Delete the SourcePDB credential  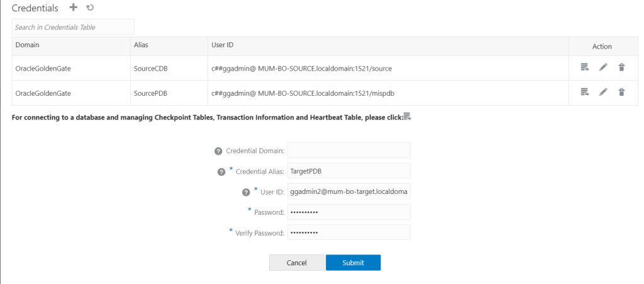[x=621, y=93]
